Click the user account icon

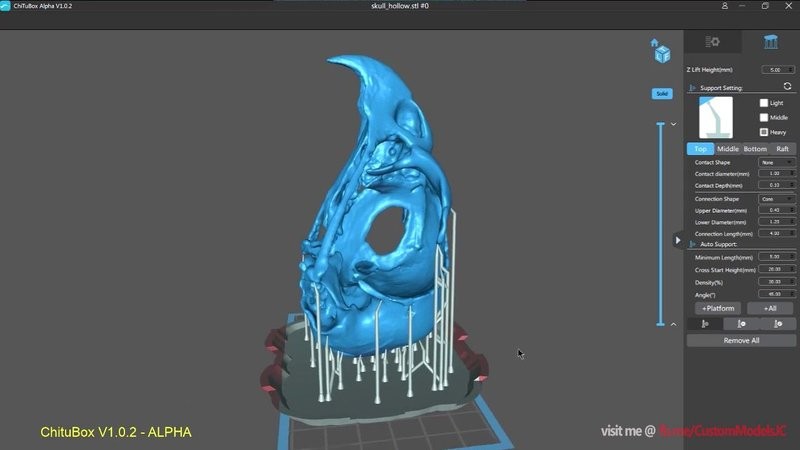tap(724, 6)
